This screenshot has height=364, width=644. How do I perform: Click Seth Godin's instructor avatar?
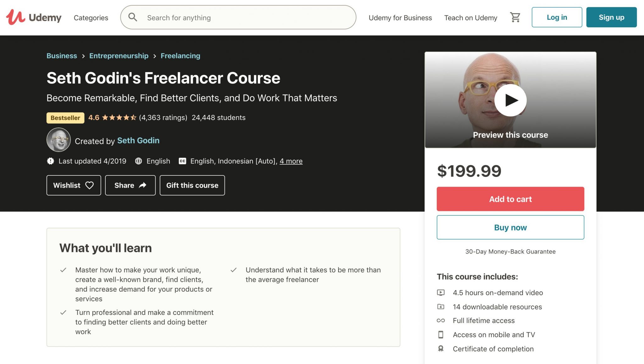pos(58,140)
